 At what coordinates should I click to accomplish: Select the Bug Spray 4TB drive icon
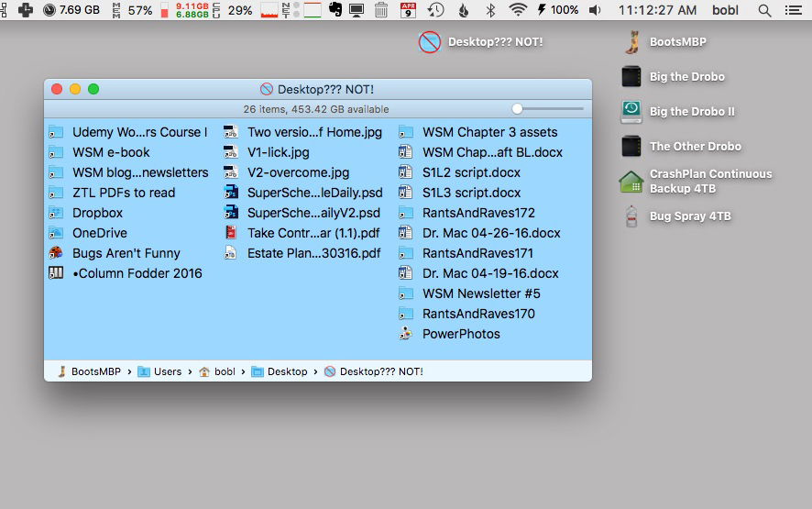point(631,216)
